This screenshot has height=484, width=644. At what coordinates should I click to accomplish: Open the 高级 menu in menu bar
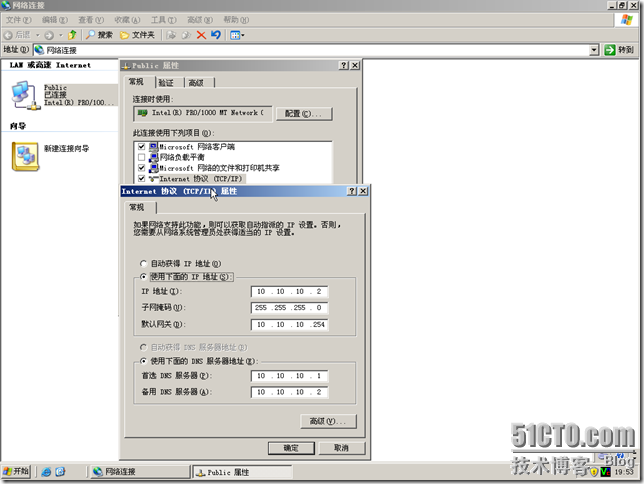(200, 20)
